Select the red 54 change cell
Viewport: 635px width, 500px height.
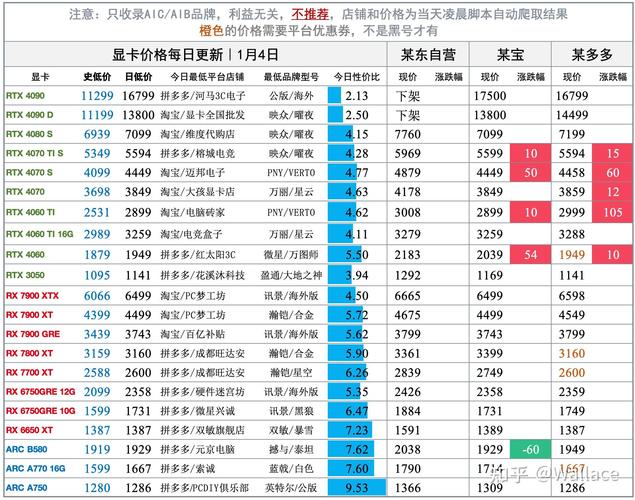click(531, 255)
